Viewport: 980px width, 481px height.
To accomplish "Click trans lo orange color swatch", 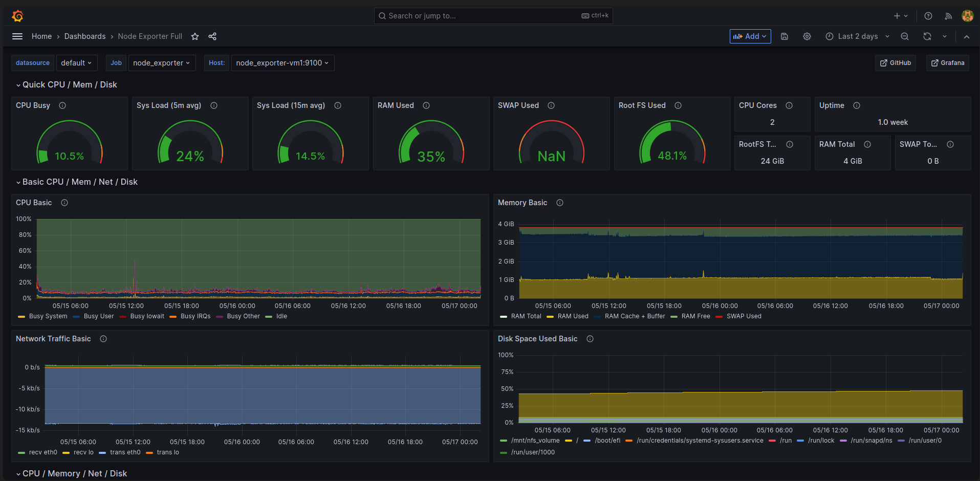I will (149, 453).
